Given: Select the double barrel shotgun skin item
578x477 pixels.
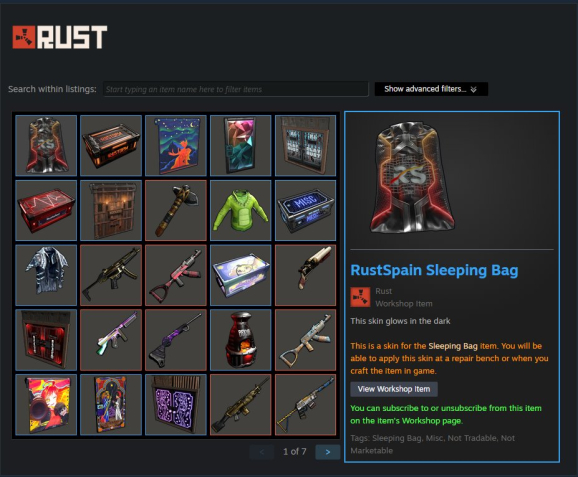Looking at the screenshot, I should point(306,275).
